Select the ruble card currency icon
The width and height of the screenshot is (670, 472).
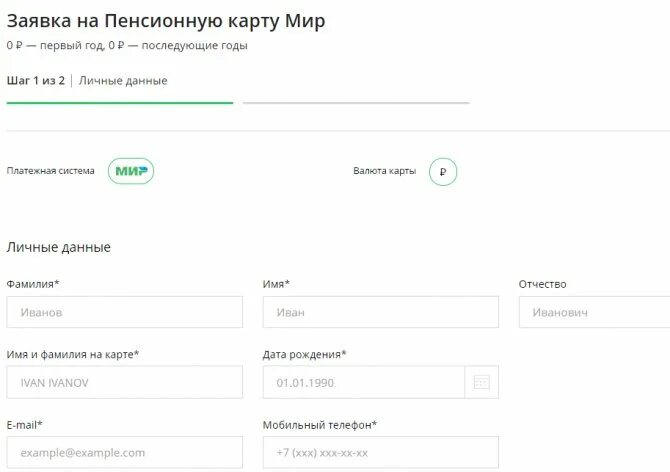pos(443,172)
